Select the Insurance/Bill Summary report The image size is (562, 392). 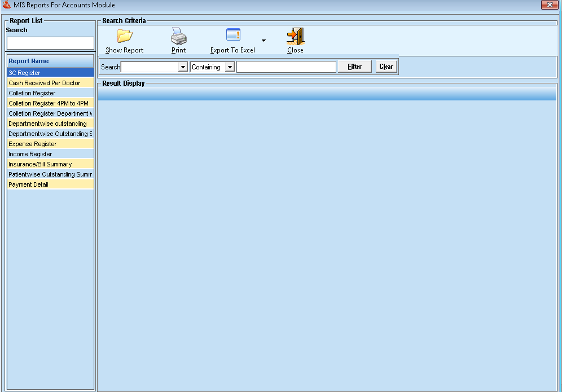point(51,164)
